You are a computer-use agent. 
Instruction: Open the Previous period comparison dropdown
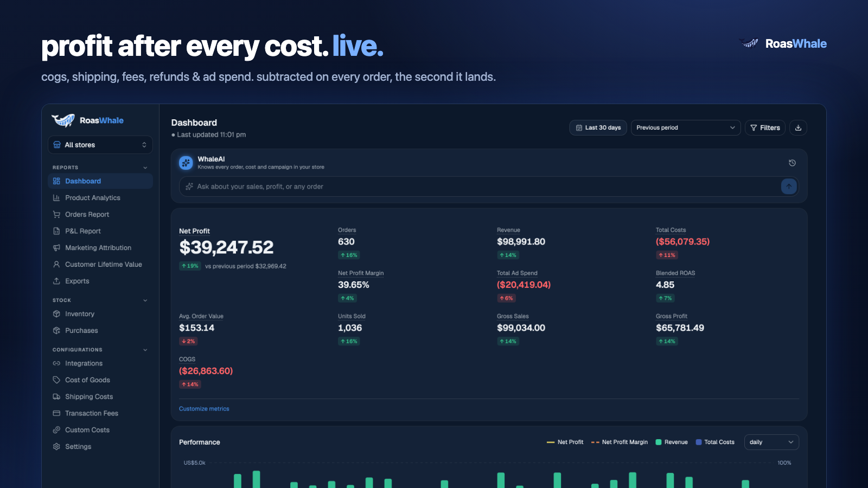(x=686, y=128)
